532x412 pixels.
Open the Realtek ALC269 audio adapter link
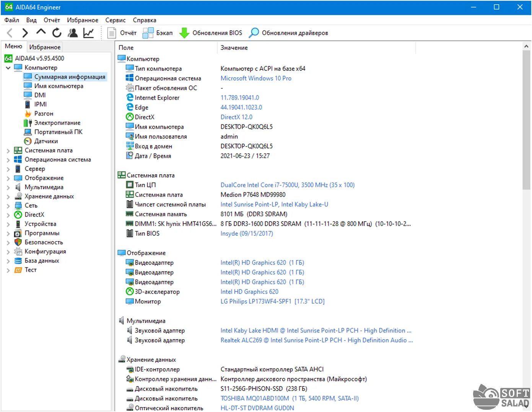point(317,340)
